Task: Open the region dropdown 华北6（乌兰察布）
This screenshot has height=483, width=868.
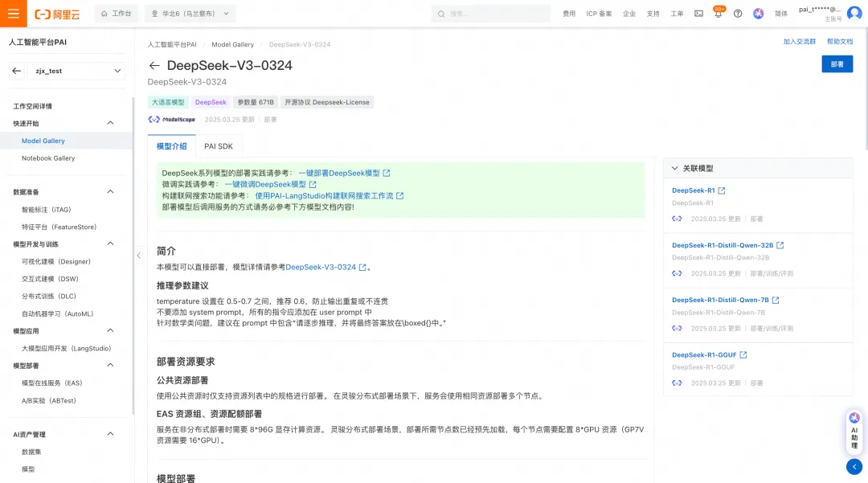Action: (190, 14)
